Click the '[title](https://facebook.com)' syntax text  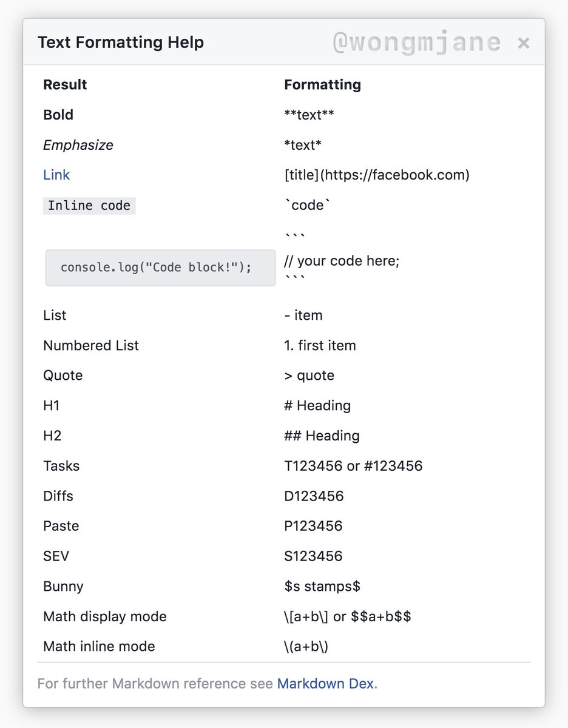click(377, 175)
